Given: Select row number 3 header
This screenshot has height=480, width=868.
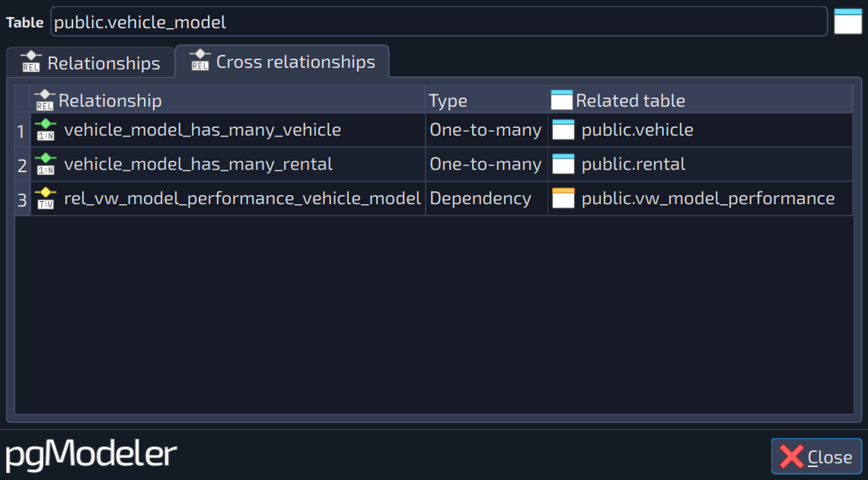Looking at the screenshot, I should click(22, 200).
